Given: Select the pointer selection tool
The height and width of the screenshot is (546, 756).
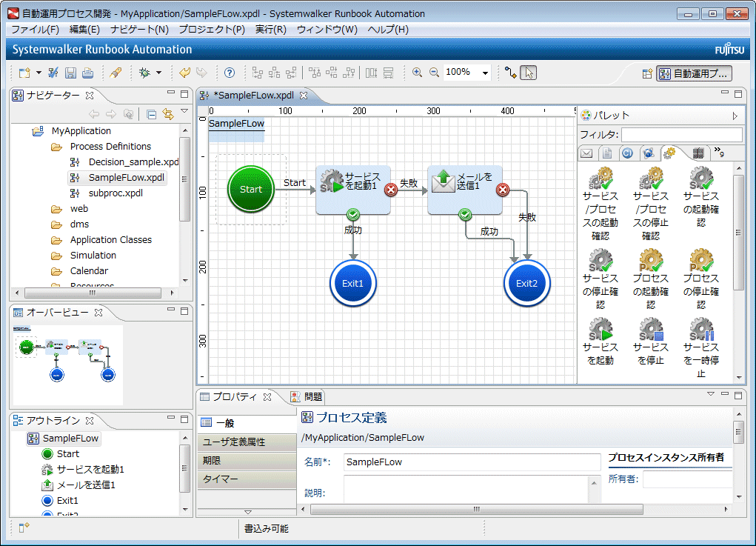Looking at the screenshot, I should [529, 73].
